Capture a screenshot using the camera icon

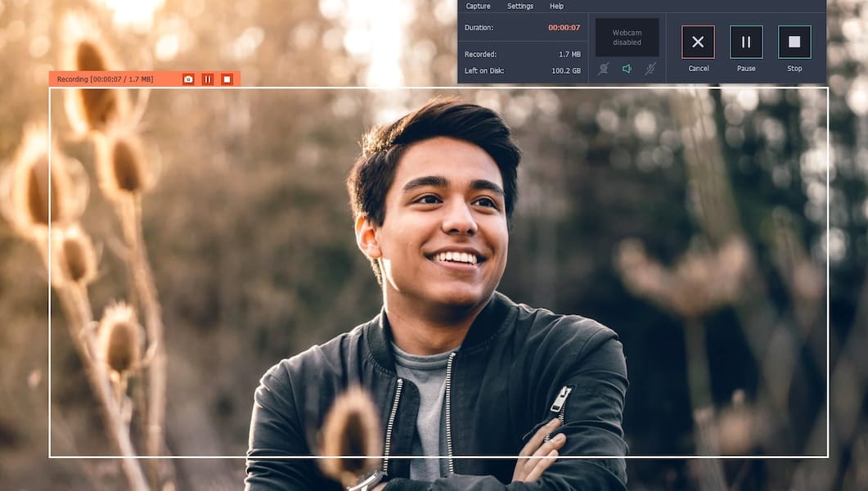pyautogui.click(x=188, y=79)
